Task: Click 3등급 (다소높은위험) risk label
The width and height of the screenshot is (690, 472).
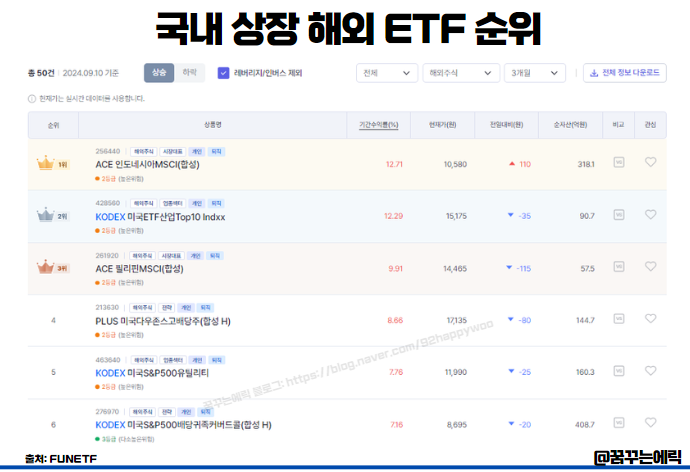Action: (125, 439)
